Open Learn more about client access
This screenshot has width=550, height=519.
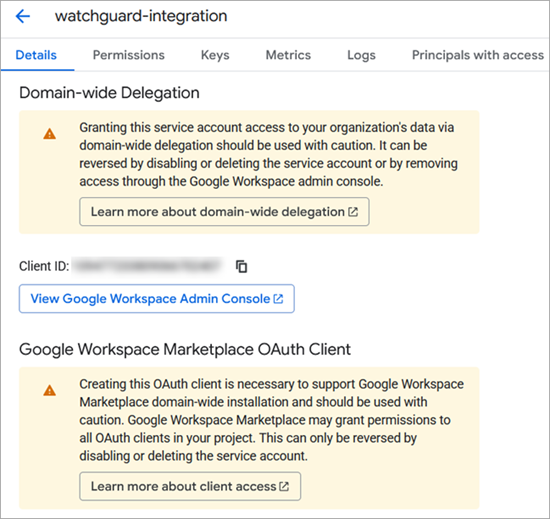click(x=190, y=486)
